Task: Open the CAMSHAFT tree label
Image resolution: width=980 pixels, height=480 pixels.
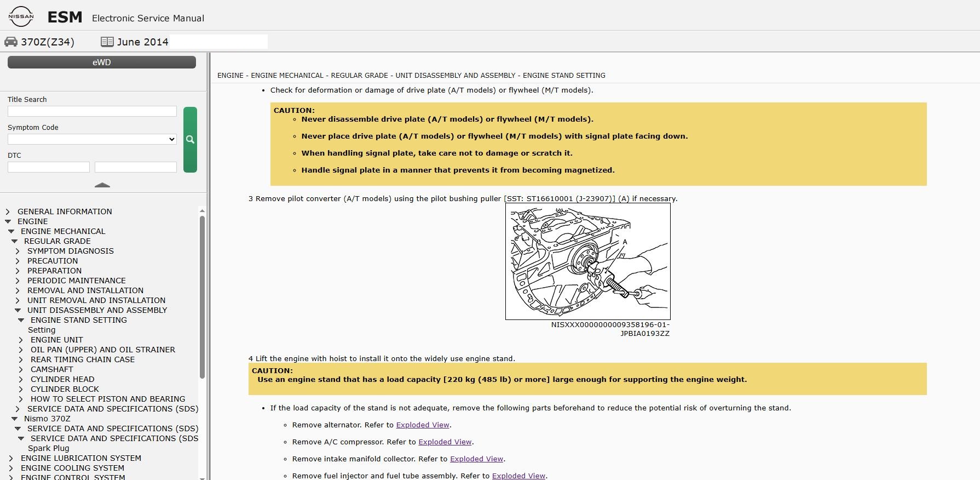Action: pos(52,369)
